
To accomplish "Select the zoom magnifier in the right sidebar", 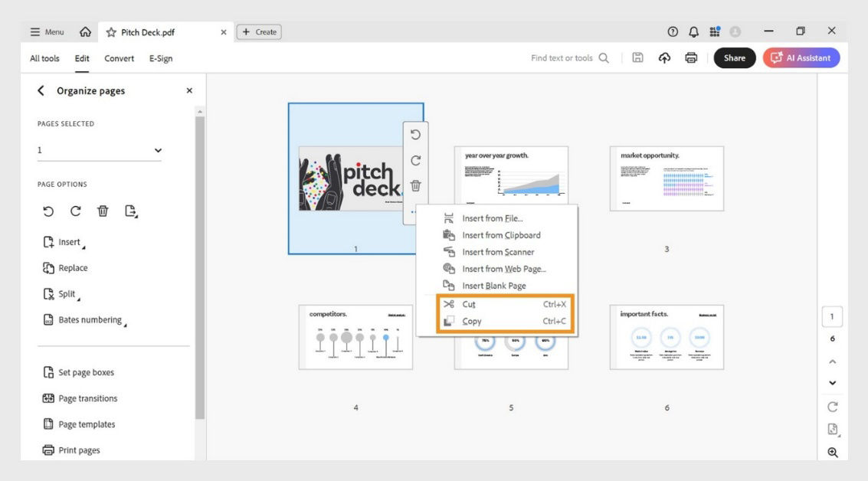I will tap(833, 450).
